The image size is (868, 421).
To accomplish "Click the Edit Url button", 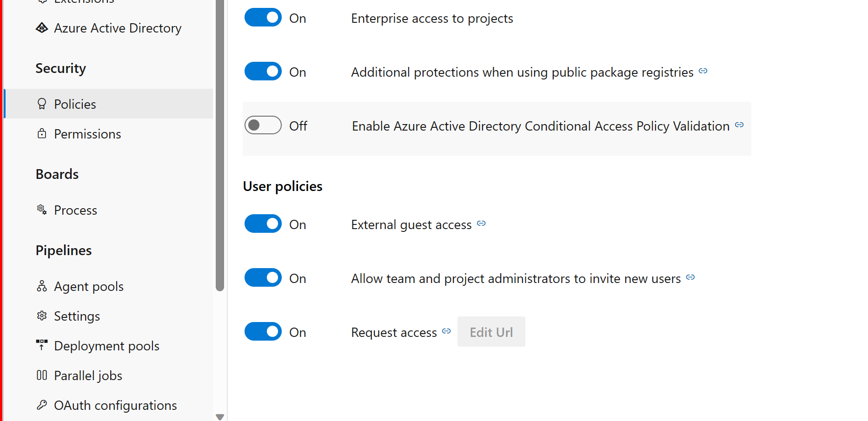I will 491,331.
